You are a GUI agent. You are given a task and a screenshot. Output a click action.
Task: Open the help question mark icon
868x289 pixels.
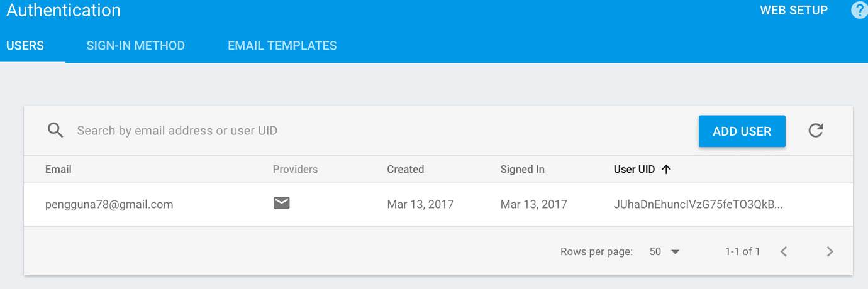point(859,11)
